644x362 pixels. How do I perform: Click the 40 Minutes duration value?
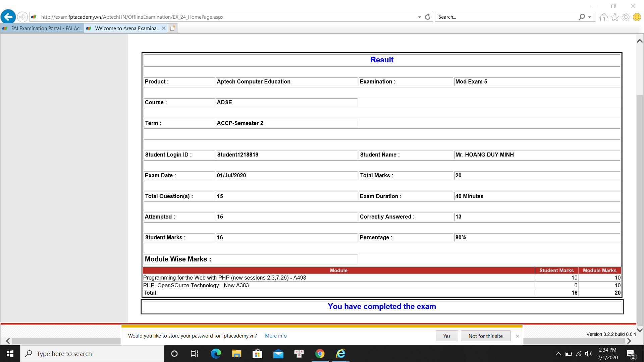[469, 196]
